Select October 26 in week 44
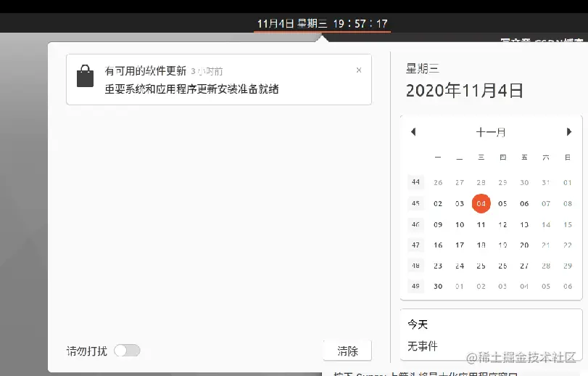Viewport: 588px width, 376px height. pyautogui.click(x=438, y=182)
